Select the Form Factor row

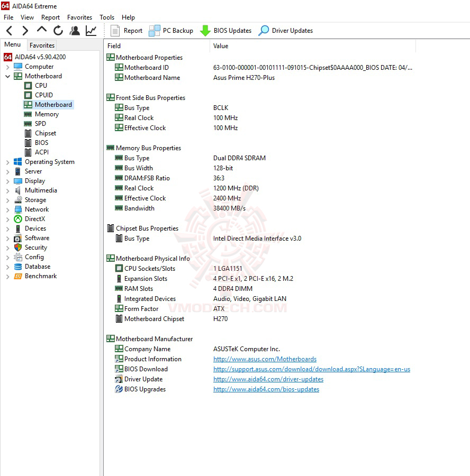pos(261,309)
